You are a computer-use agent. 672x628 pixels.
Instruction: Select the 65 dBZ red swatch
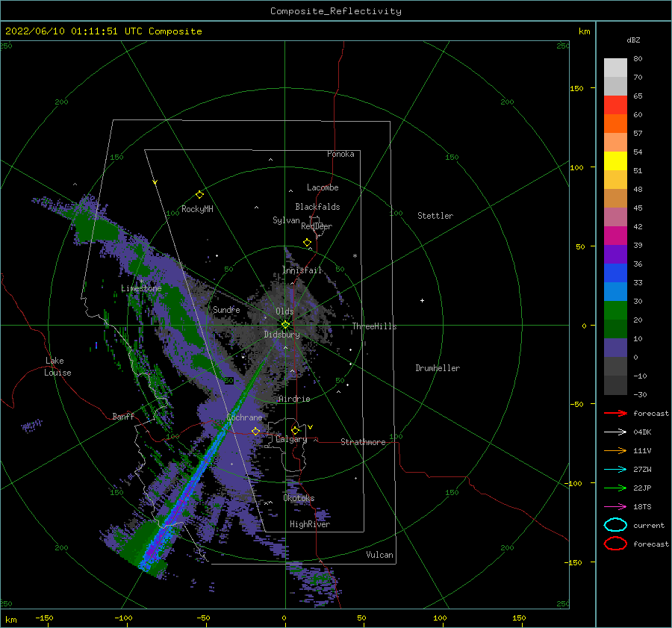point(615,105)
